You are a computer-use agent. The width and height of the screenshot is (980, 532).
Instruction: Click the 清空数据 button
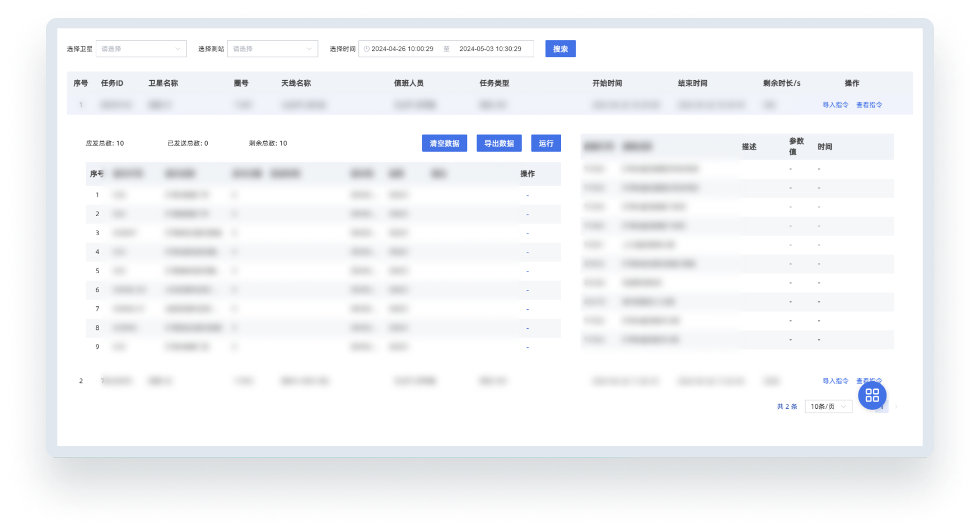tap(445, 143)
